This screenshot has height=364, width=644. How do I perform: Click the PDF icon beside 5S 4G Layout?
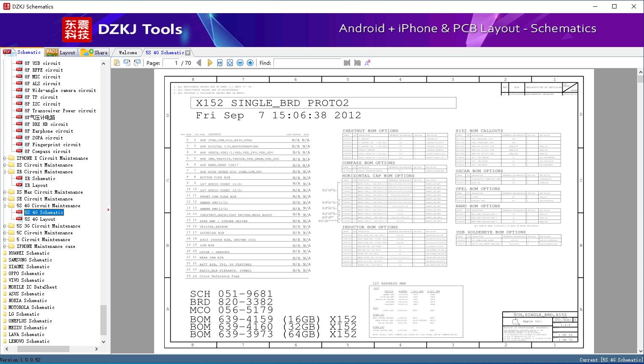point(19,219)
